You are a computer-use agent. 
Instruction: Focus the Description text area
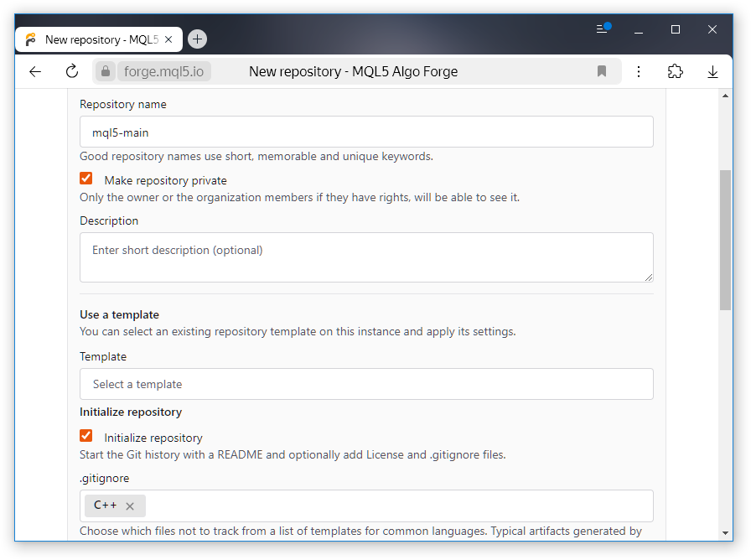366,257
